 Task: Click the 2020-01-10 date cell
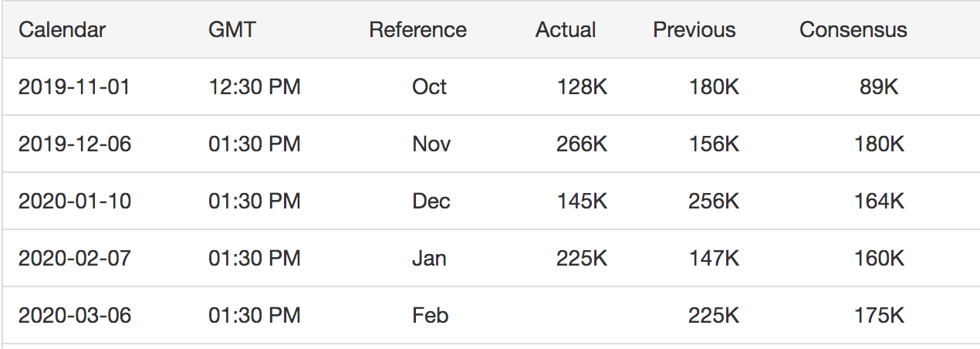pos(75,202)
